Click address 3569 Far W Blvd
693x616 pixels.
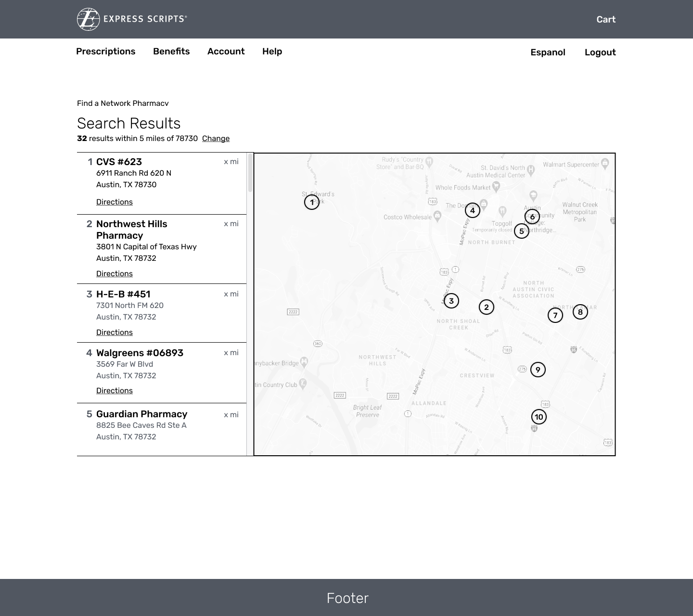point(125,364)
